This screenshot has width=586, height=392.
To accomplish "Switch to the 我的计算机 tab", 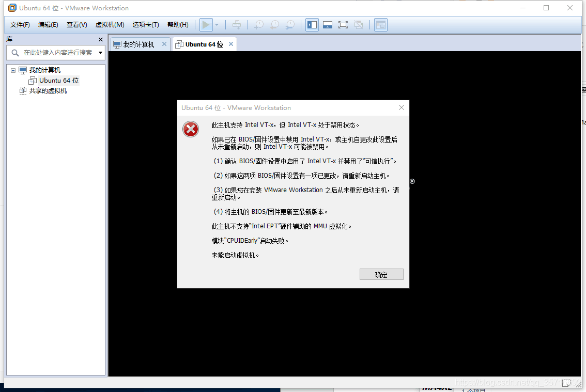I will (140, 44).
